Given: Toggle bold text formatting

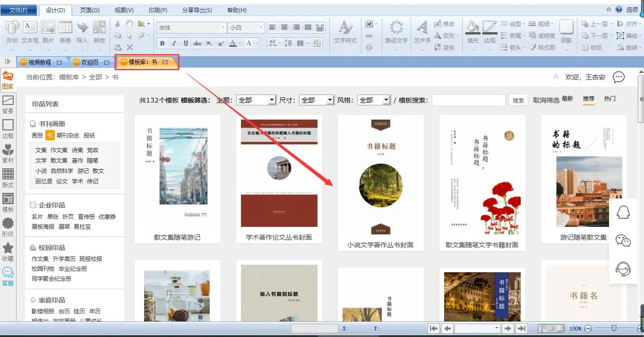Looking at the screenshot, I should click(x=163, y=43).
